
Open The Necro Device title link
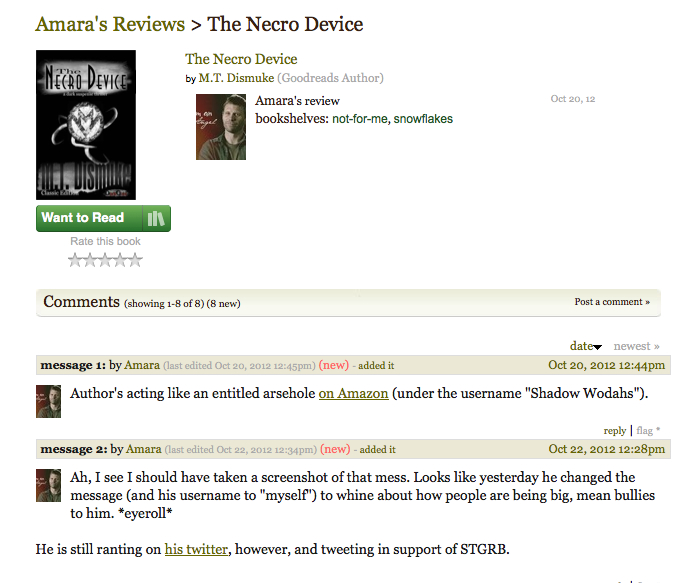click(x=241, y=59)
